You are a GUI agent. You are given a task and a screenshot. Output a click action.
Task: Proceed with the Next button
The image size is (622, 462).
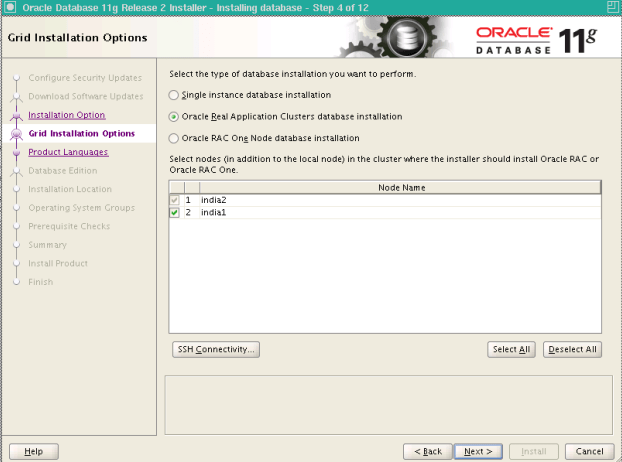[478, 451]
